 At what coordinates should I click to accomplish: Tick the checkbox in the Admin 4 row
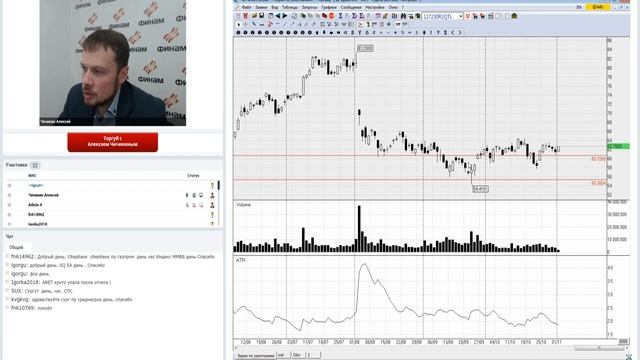point(9,205)
